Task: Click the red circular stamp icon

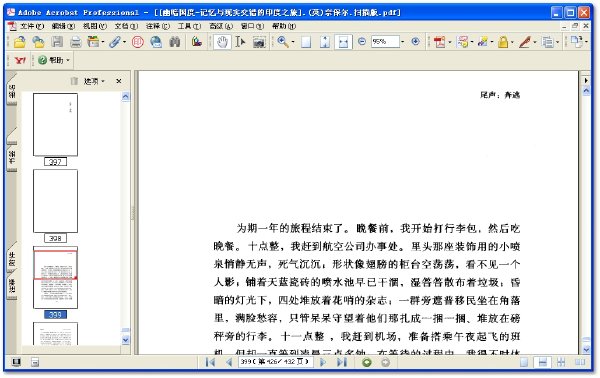Action: (137, 42)
